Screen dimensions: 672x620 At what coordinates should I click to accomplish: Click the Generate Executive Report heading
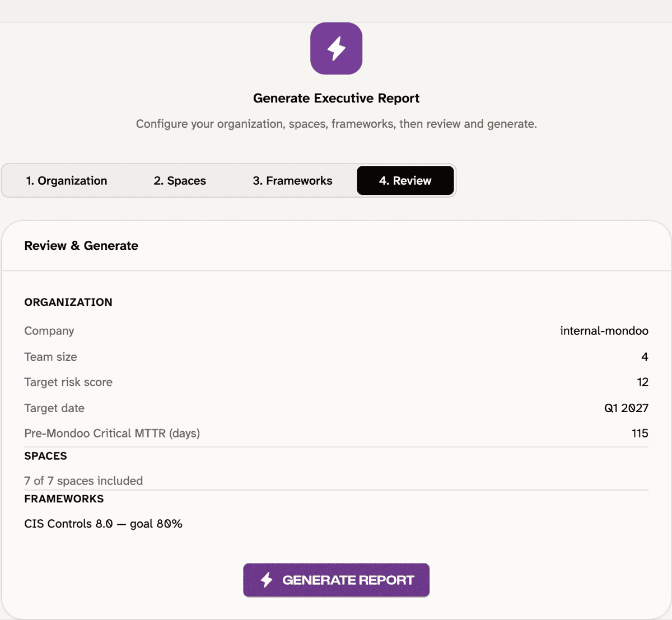pos(336,98)
